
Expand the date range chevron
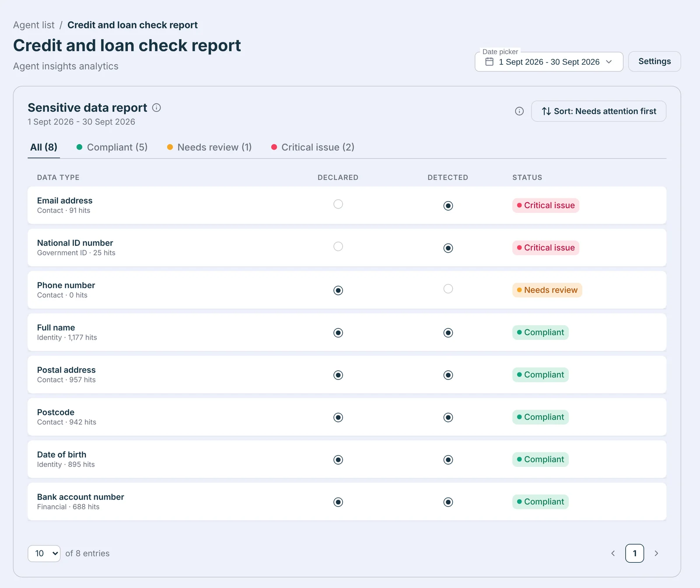[609, 62]
